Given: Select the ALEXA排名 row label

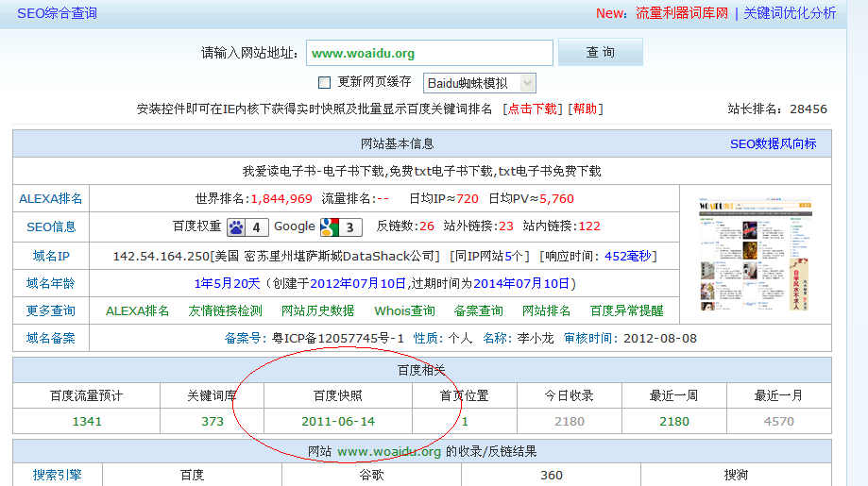Looking at the screenshot, I should [51, 198].
